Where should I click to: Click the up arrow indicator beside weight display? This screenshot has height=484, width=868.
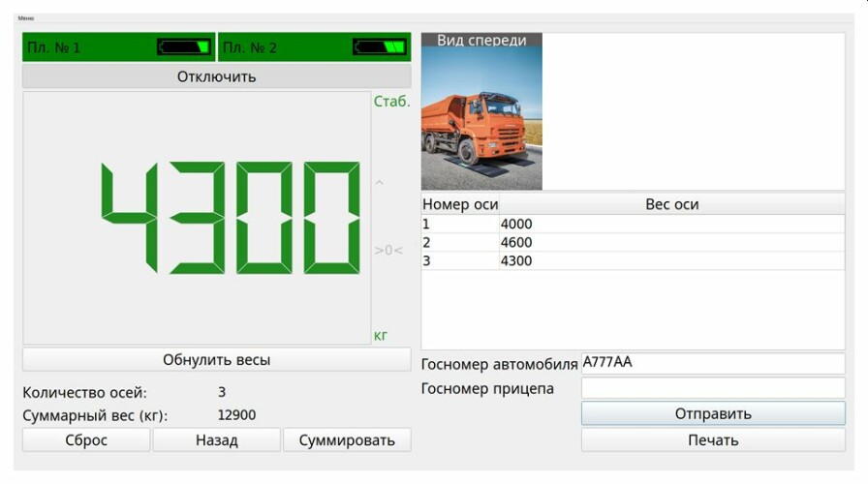coord(379,183)
